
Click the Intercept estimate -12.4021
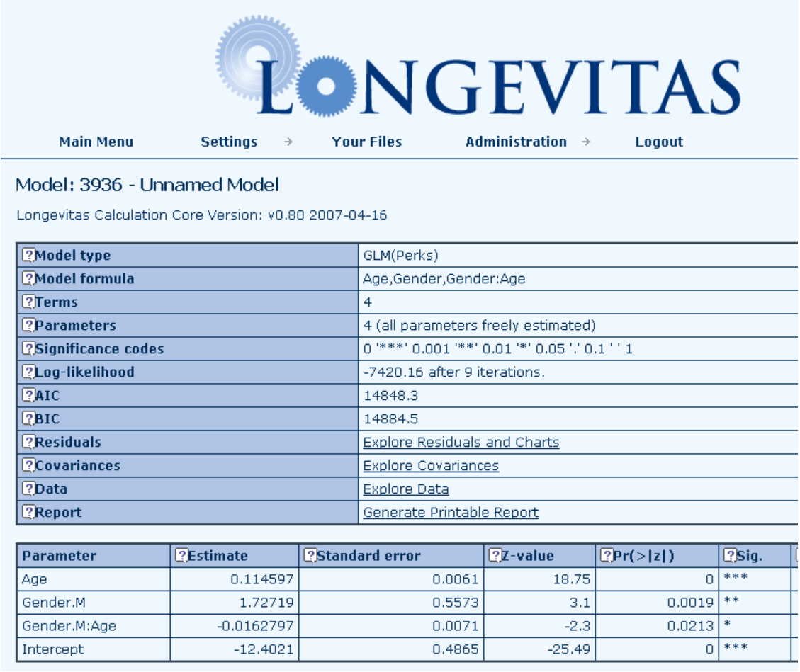pyautogui.click(x=264, y=649)
